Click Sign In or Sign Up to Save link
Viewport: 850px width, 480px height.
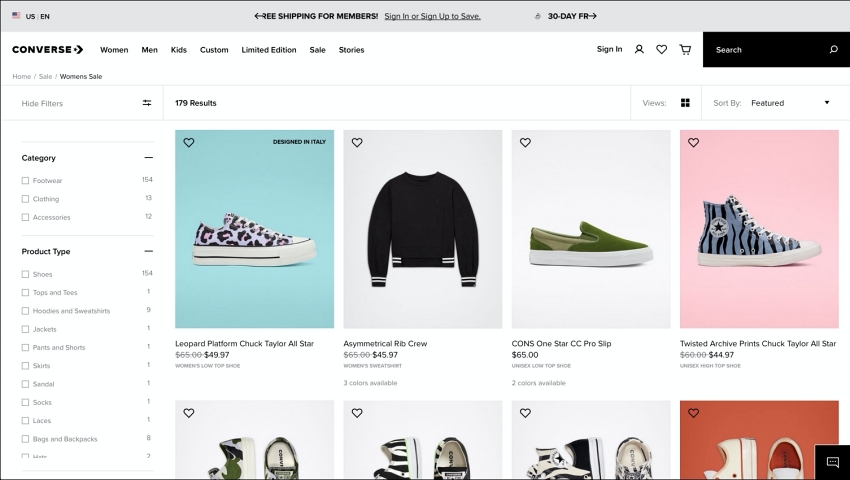pos(433,16)
